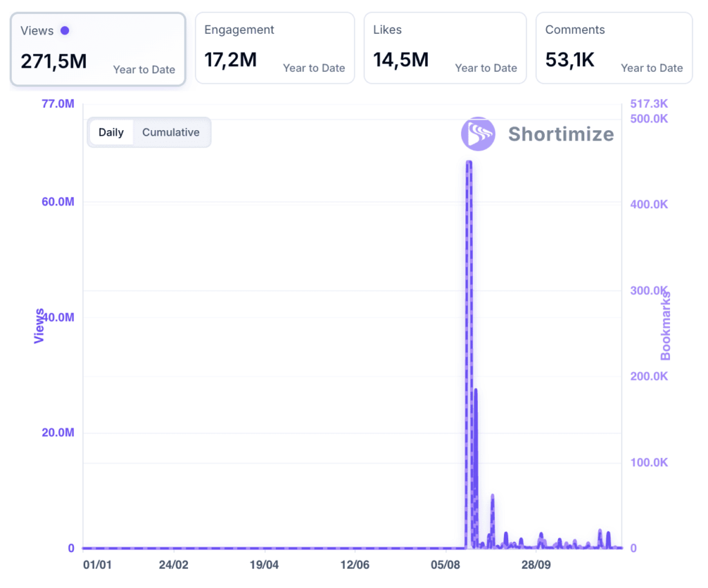Image resolution: width=708 pixels, height=588 pixels.
Task: Switch the chart to Cumulative mode
Action: [x=171, y=132]
